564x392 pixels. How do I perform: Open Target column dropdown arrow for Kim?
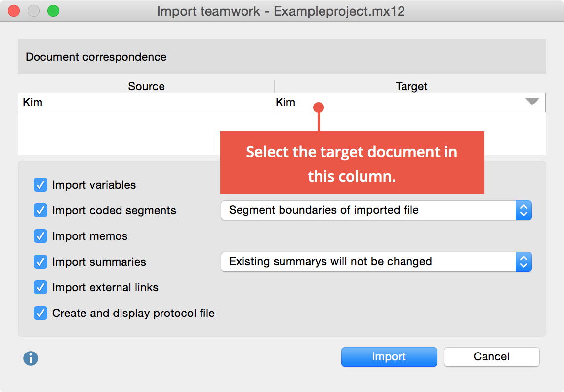pos(532,102)
